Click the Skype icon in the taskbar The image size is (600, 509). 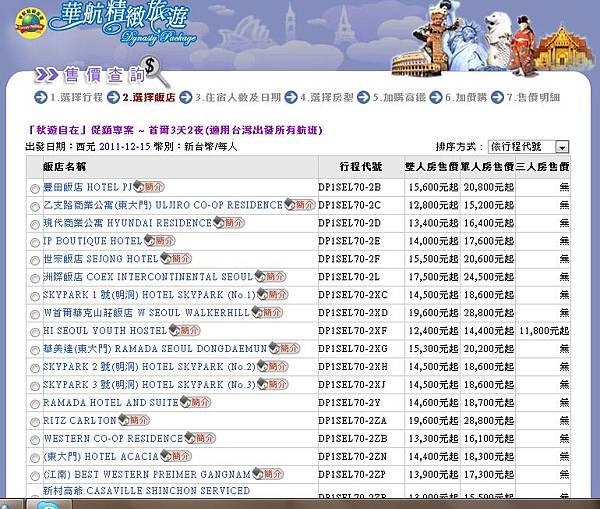point(50,504)
